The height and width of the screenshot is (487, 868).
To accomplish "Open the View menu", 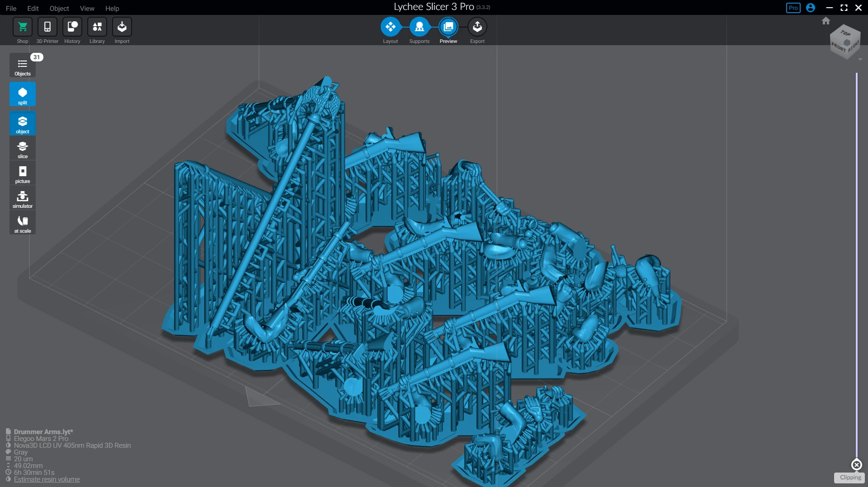I will coord(87,8).
